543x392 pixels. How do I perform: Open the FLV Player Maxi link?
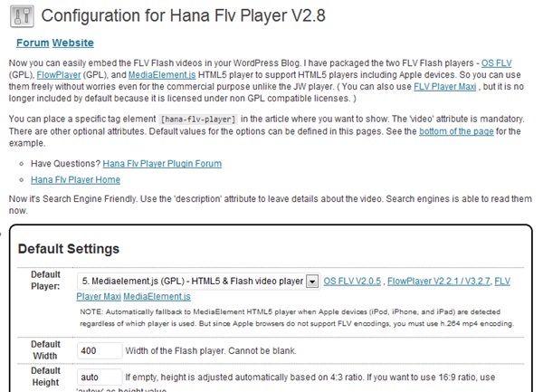pyautogui.click(x=445, y=87)
